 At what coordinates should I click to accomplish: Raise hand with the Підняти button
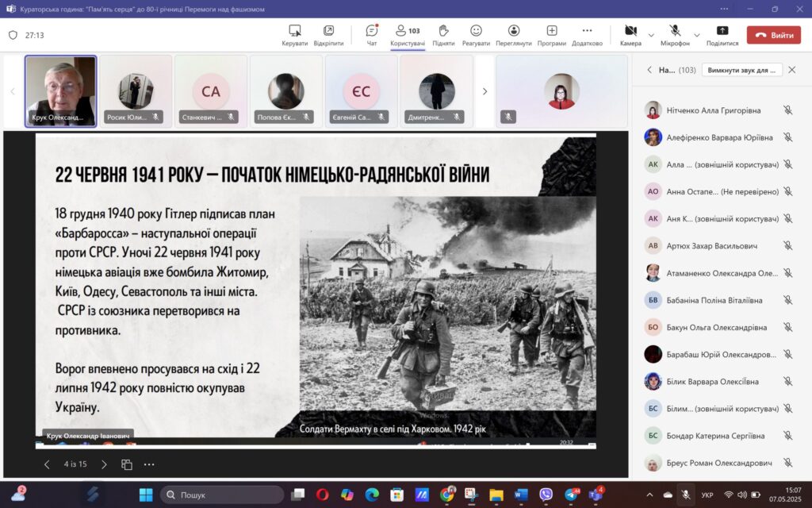(443, 35)
